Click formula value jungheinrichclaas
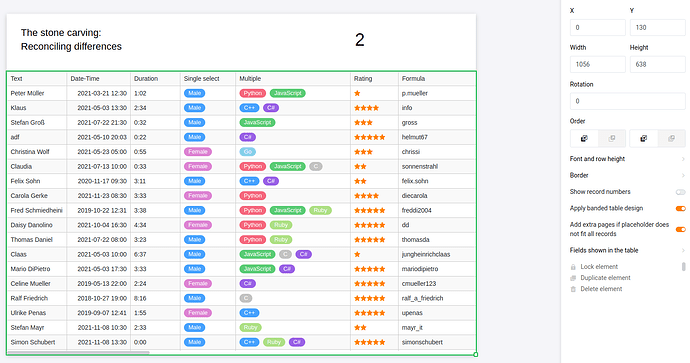 pyautogui.click(x=426, y=254)
